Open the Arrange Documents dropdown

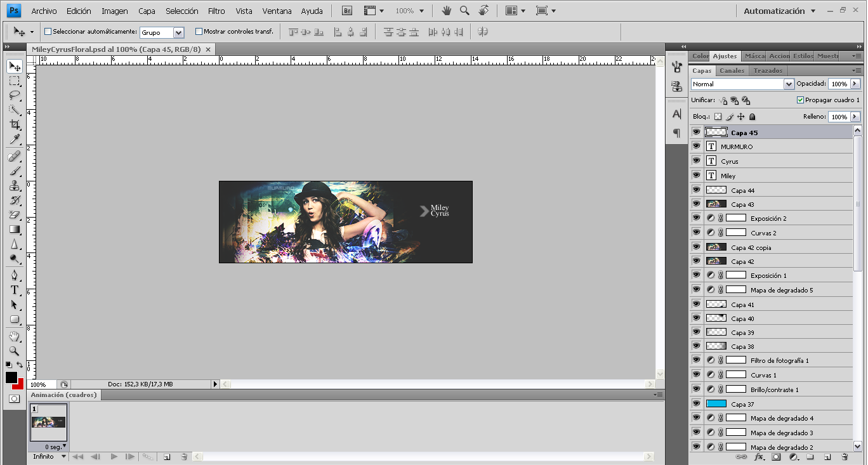click(515, 11)
